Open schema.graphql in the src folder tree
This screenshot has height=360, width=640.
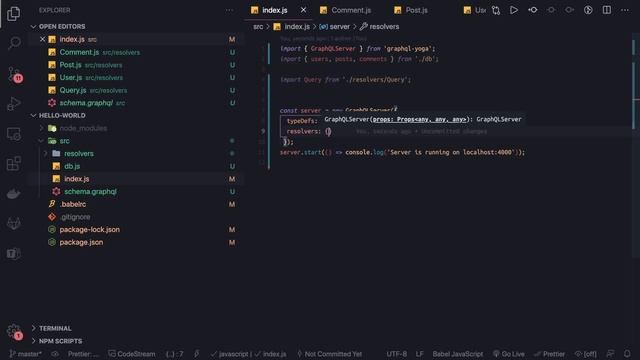pos(90,191)
